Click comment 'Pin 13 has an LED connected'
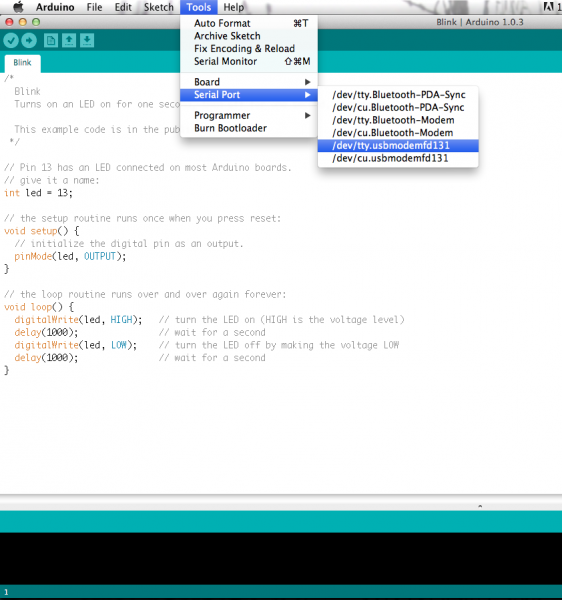This screenshot has height=600, width=562. point(148,168)
